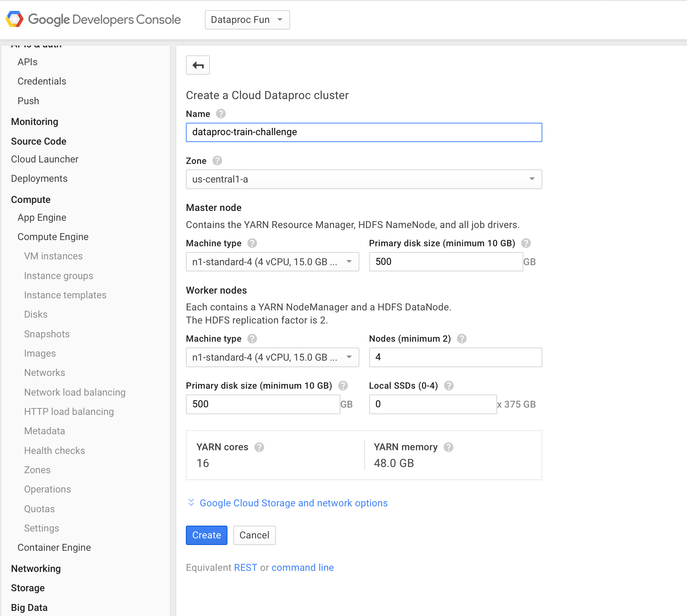Image resolution: width=687 pixels, height=616 pixels.
Task: Click the Cancel button
Action: (254, 535)
